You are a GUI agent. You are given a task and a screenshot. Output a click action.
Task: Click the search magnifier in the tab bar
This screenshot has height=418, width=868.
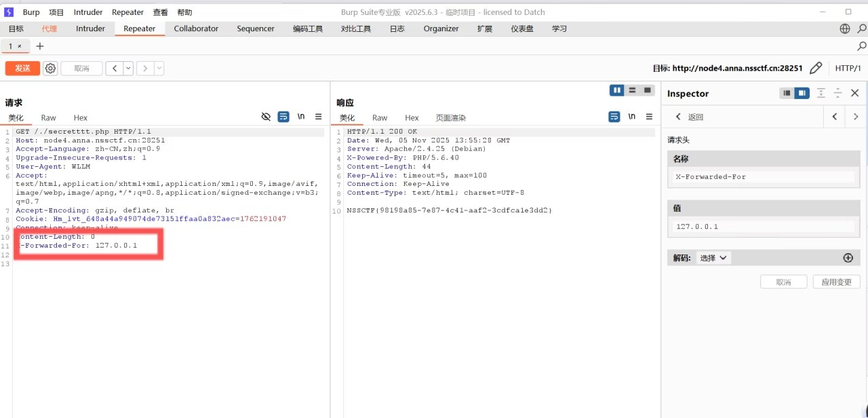(862, 46)
